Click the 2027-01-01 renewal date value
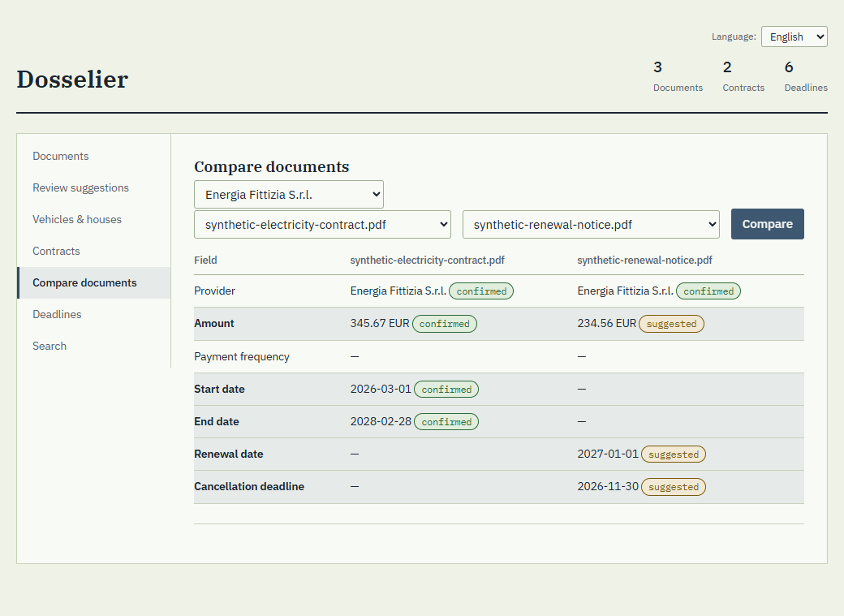The height and width of the screenshot is (616, 844). 608,454
